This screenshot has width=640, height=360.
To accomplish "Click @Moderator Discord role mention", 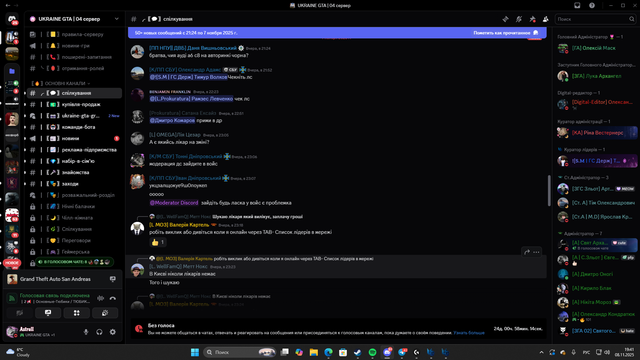I will click(174, 202).
